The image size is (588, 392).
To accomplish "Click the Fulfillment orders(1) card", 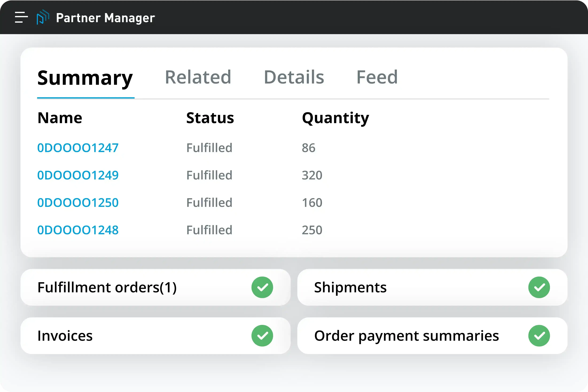I will 108,287.
